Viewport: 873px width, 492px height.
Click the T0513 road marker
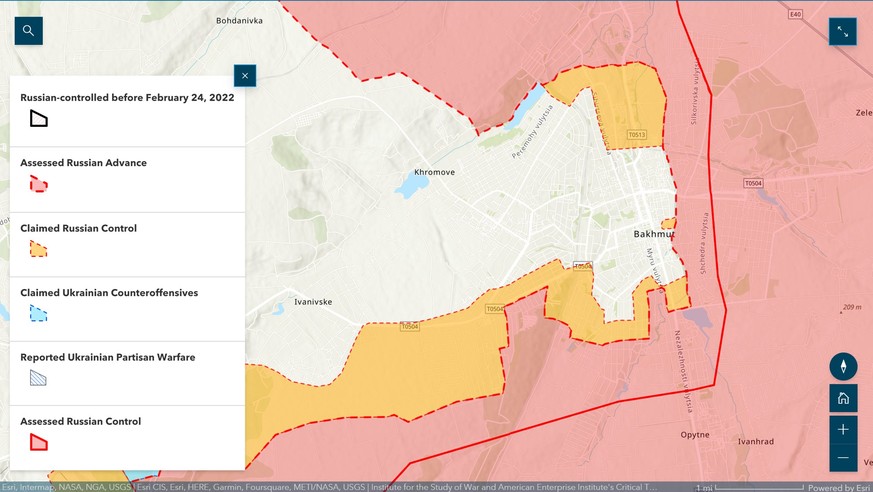pyautogui.click(x=636, y=135)
